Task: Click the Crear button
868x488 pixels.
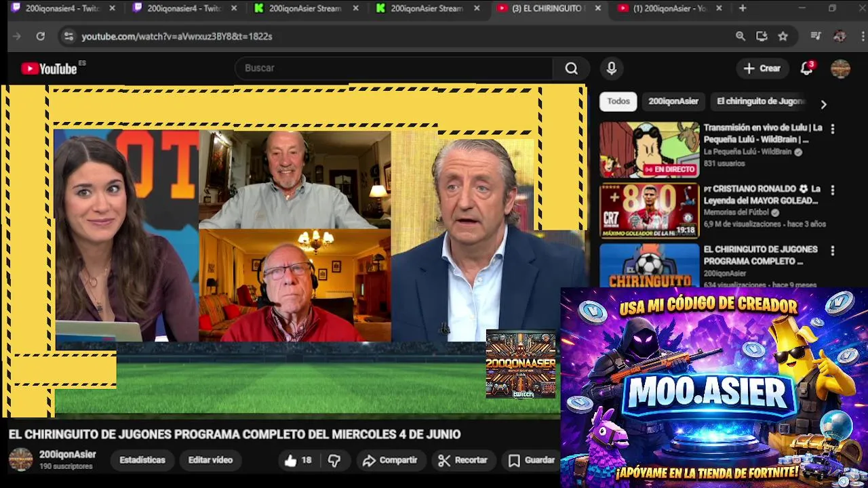Action: tap(762, 68)
